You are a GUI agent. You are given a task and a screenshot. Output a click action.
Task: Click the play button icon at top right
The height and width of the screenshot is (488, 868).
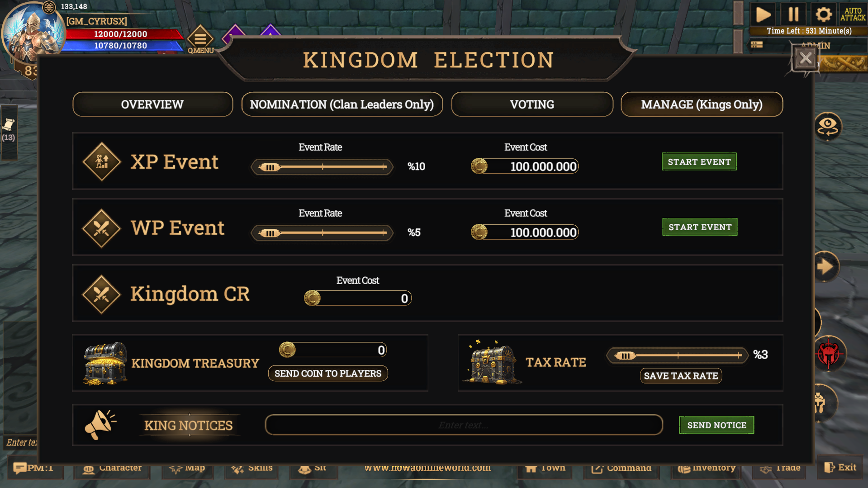tap(763, 14)
